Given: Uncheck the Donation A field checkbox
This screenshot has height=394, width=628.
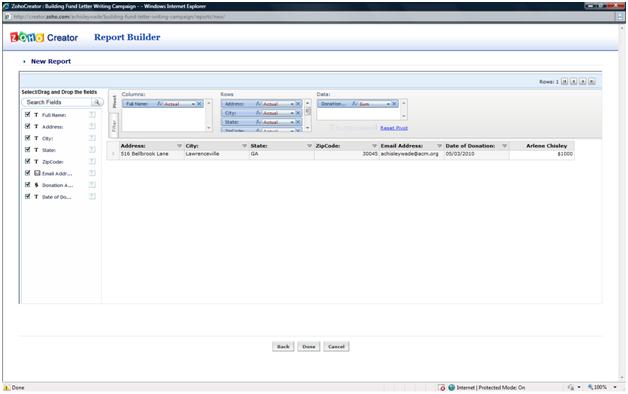Looking at the screenshot, I should point(28,185).
